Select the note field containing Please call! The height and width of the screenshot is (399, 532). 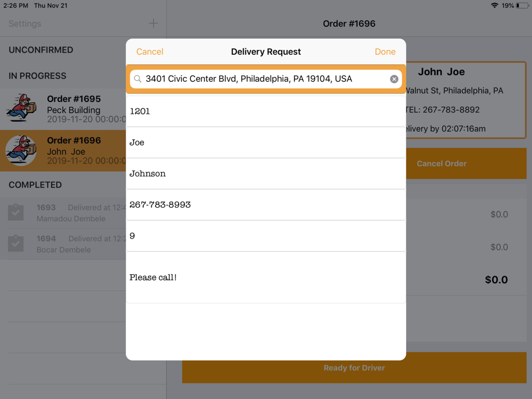266,276
